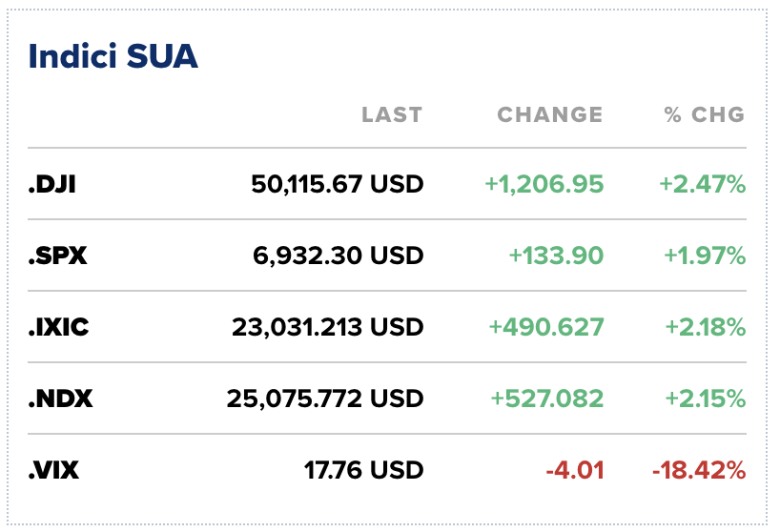Click SPX change value +133.90
780x532 pixels.
coord(556,256)
